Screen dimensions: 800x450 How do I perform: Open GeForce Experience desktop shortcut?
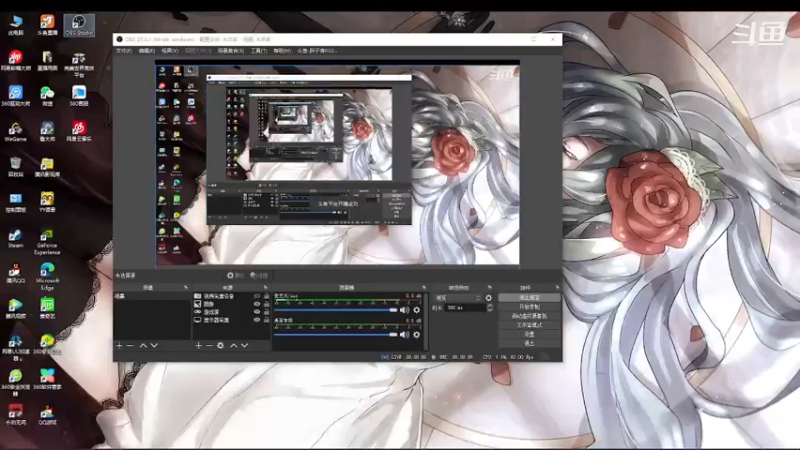pyautogui.click(x=47, y=242)
